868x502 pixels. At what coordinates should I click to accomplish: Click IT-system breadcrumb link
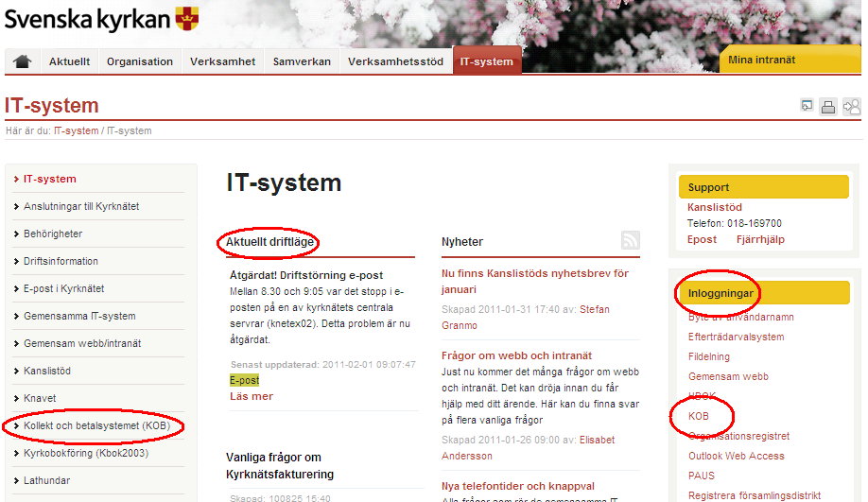[76, 130]
